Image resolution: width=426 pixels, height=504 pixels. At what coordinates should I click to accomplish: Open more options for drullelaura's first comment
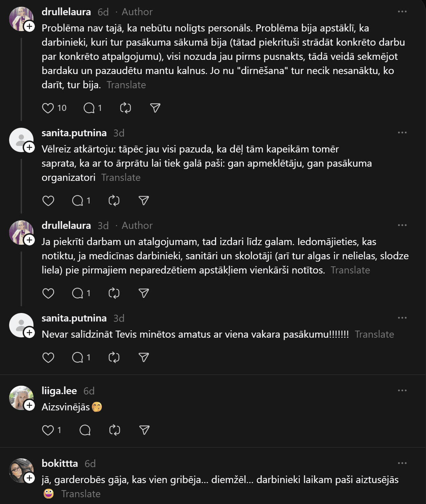point(402,12)
